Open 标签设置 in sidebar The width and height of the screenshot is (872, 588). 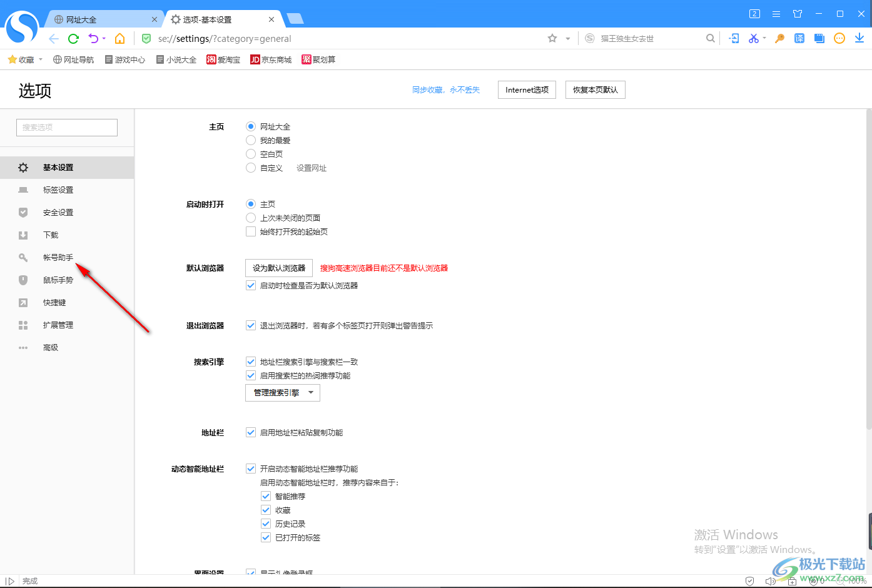(67, 190)
